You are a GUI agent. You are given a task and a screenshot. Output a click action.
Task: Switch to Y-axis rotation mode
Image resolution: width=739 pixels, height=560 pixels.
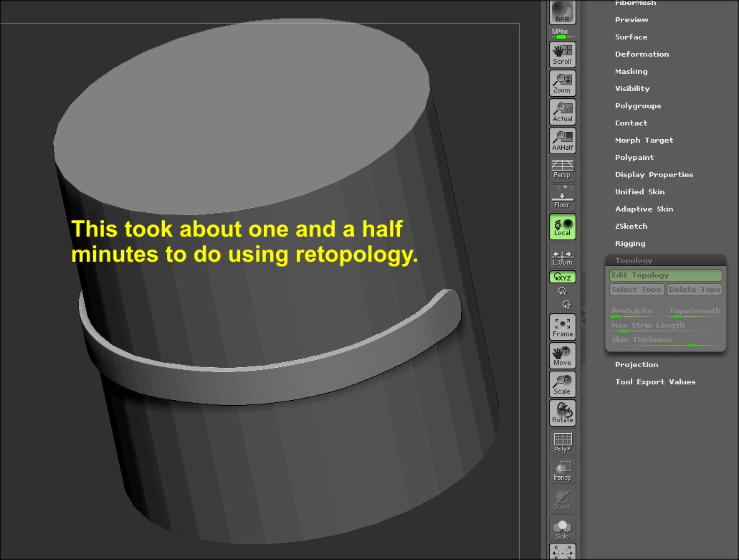(x=562, y=291)
